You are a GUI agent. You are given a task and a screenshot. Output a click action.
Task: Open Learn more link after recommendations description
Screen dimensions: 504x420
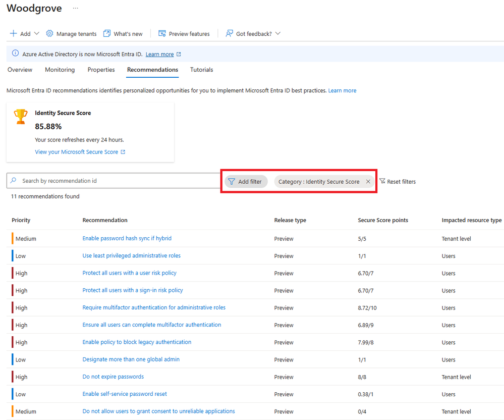coord(343,91)
